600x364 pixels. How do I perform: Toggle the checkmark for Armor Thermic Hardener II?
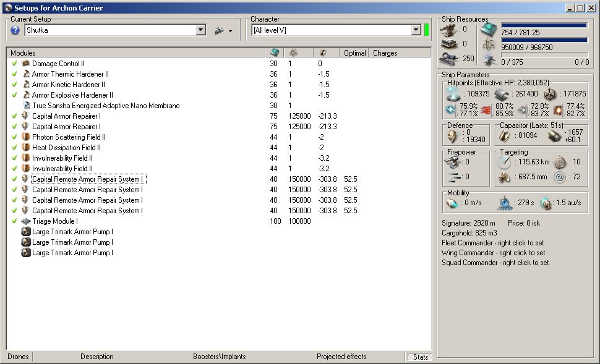click(15, 74)
